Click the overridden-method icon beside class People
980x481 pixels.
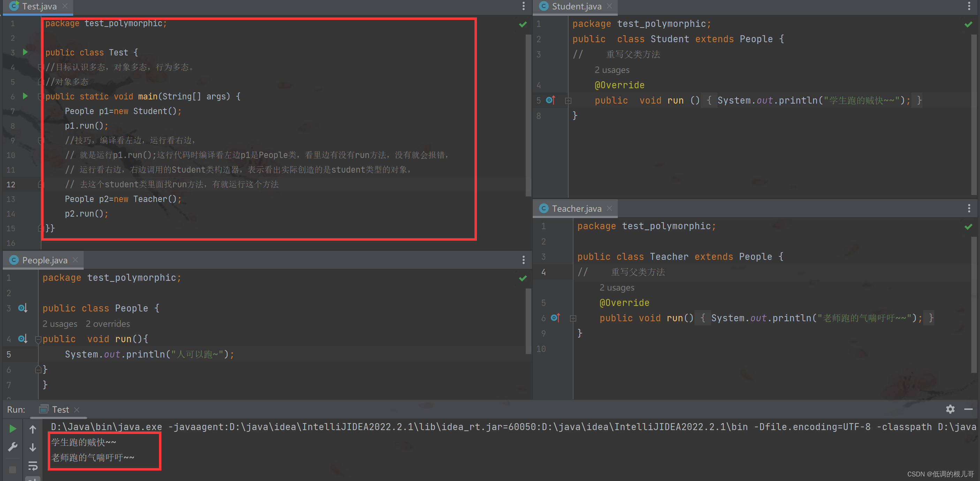click(x=22, y=308)
